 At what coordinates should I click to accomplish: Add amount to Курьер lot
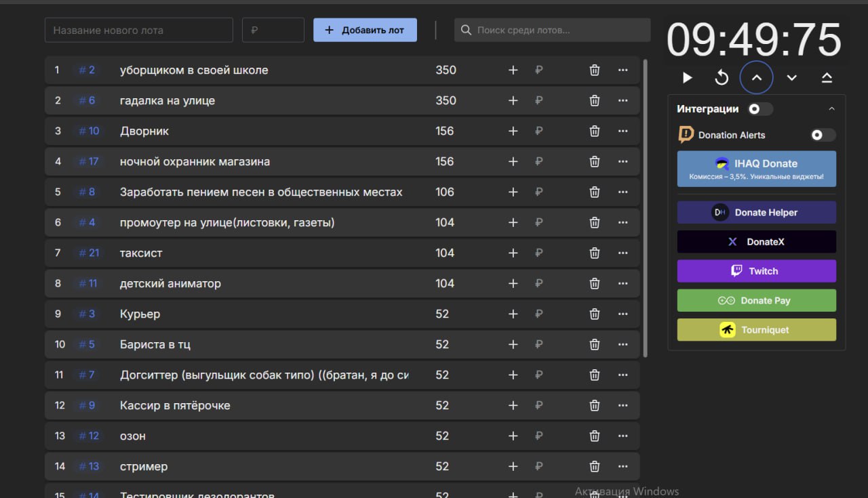click(513, 314)
